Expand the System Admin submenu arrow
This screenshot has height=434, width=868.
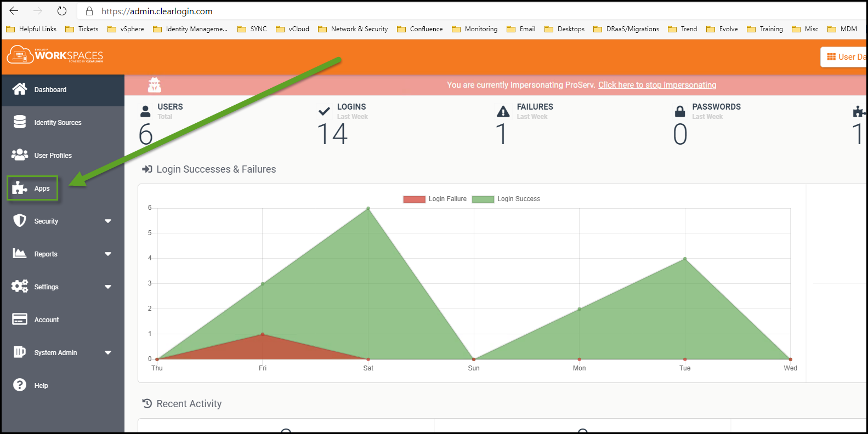[108, 353]
